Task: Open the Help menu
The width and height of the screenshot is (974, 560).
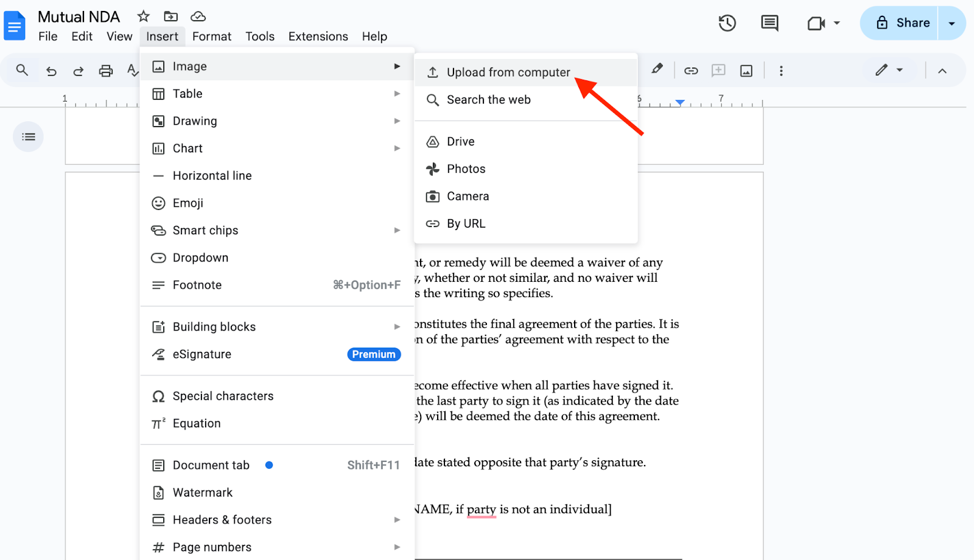Action: 374,37
